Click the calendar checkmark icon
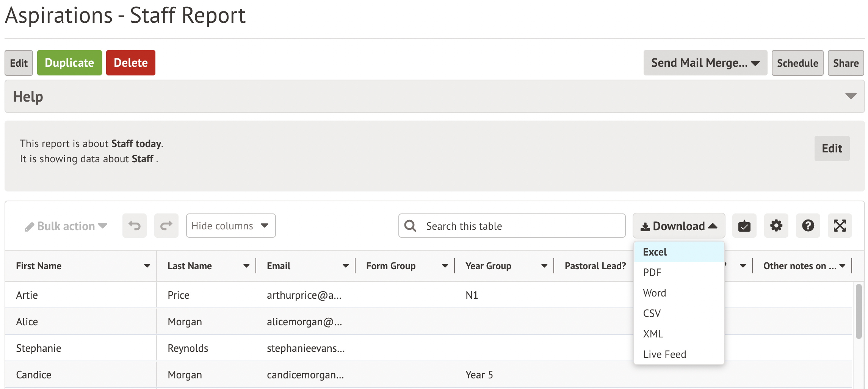This screenshot has width=868, height=389. click(x=744, y=226)
